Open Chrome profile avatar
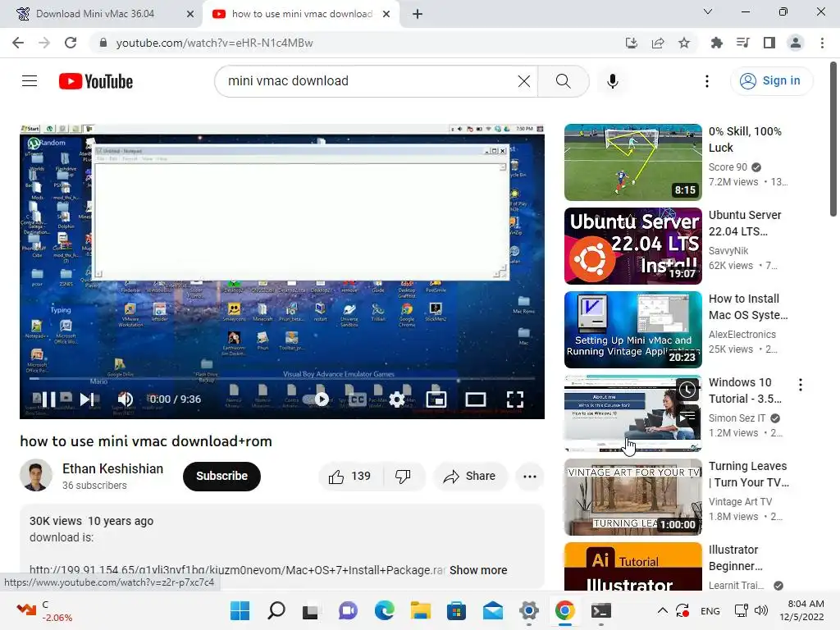 tap(796, 43)
